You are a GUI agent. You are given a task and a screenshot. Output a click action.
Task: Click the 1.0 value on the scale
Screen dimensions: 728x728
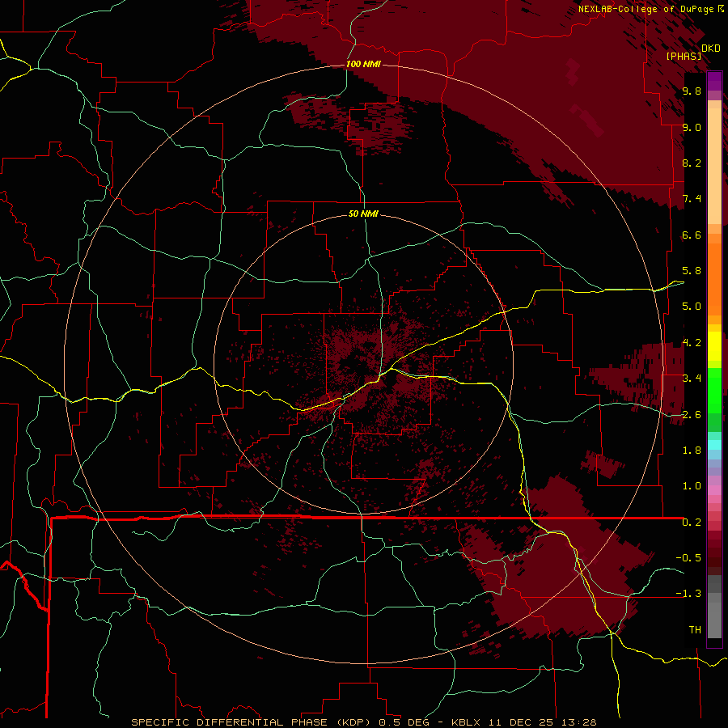tap(692, 486)
